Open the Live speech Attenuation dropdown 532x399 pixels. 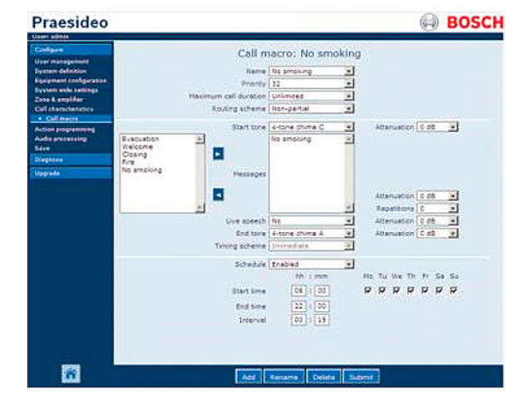click(437, 221)
